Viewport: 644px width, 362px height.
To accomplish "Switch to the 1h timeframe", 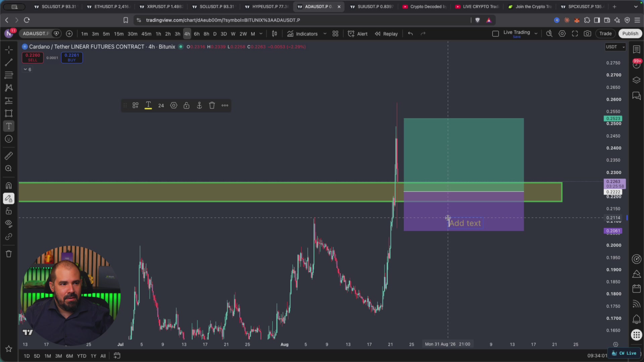I will pos(158,34).
